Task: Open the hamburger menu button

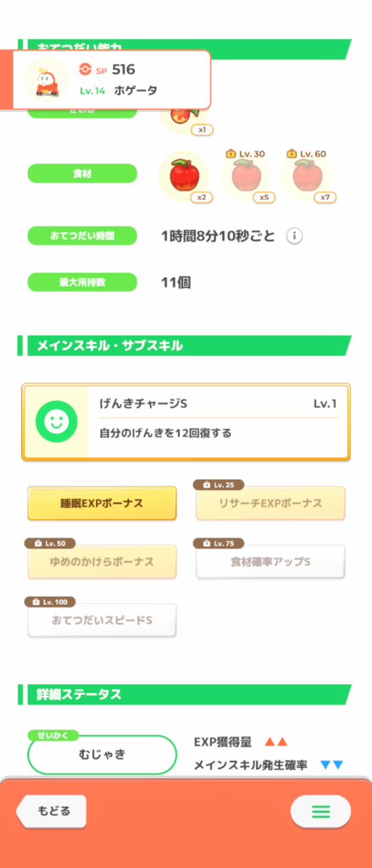Action: (x=320, y=811)
